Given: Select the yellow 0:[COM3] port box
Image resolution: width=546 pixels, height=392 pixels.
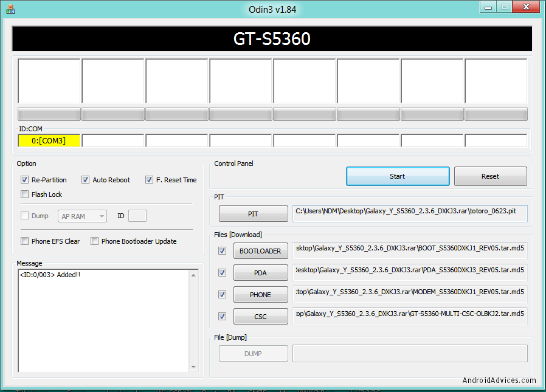Looking at the screenshot, I should coord(49,140).
